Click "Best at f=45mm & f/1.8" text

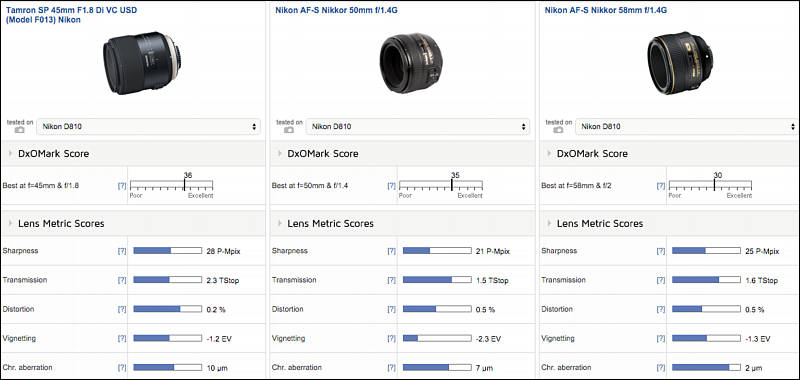tap(41, 186)
